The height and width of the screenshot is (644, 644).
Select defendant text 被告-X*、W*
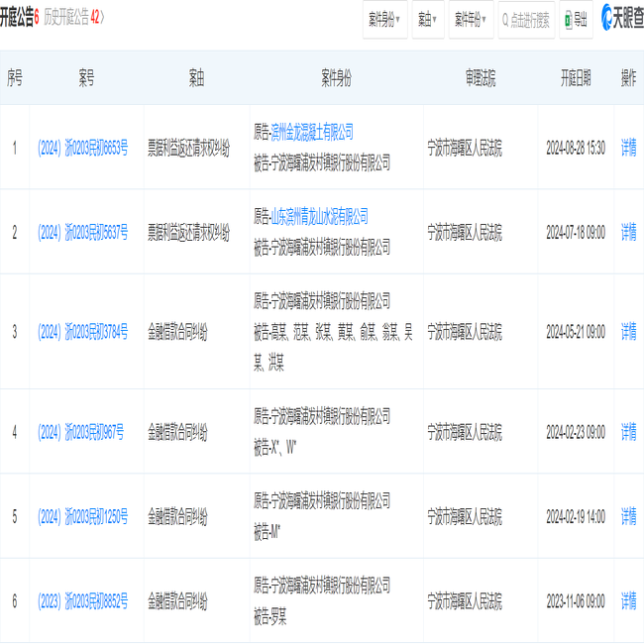(x=275, y=447)
